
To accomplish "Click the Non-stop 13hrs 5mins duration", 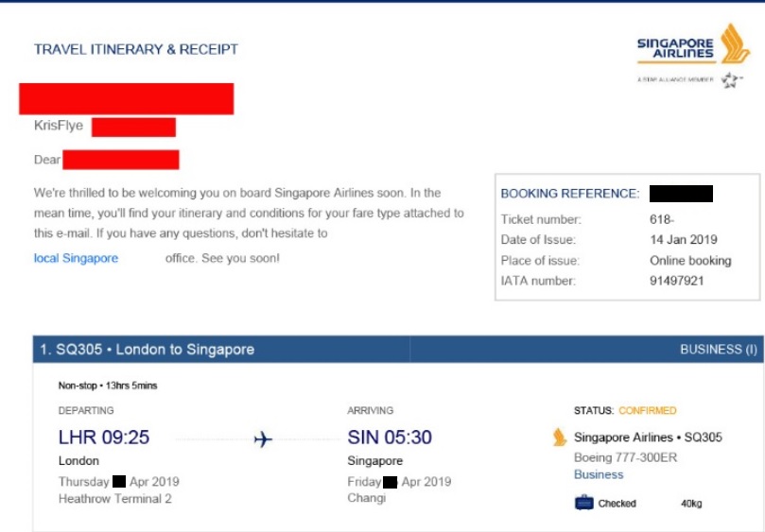I will tap(107, 386).
